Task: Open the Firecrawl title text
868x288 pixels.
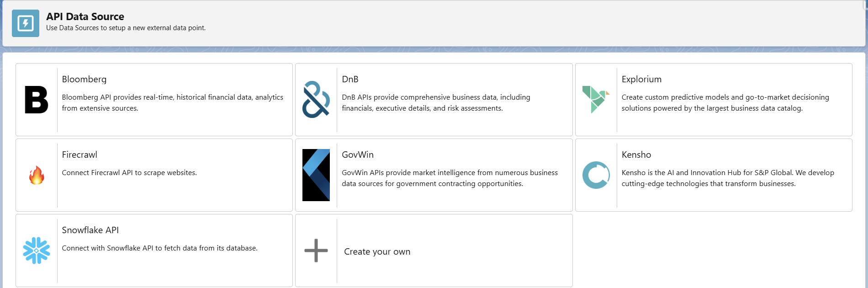Action: point(79,155)
